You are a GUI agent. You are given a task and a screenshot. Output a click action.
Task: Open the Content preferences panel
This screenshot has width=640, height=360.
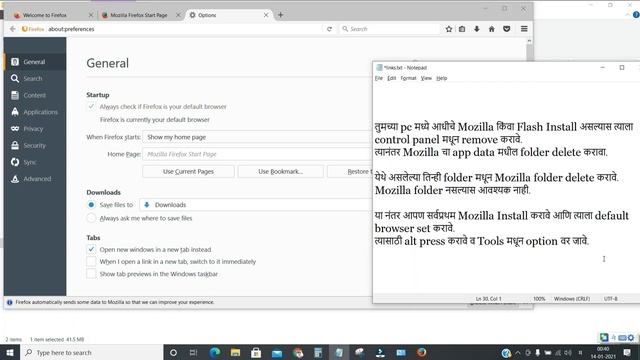coord(35,95)
